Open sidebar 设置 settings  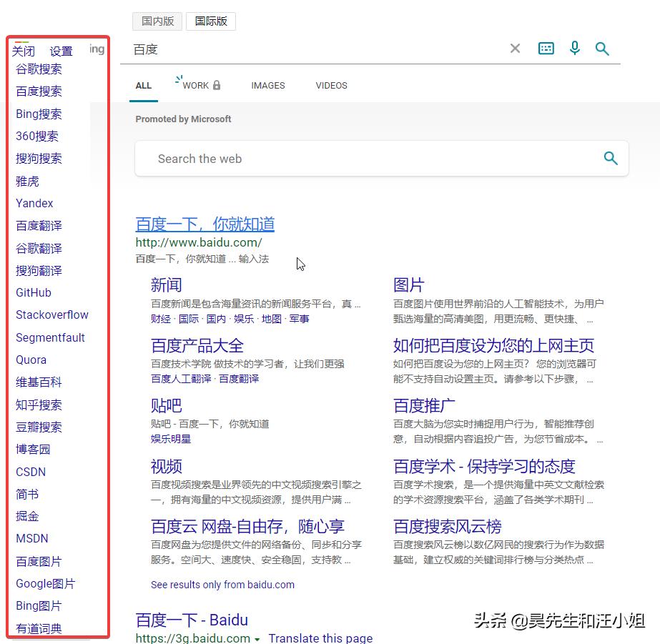(x=61, y=51)
